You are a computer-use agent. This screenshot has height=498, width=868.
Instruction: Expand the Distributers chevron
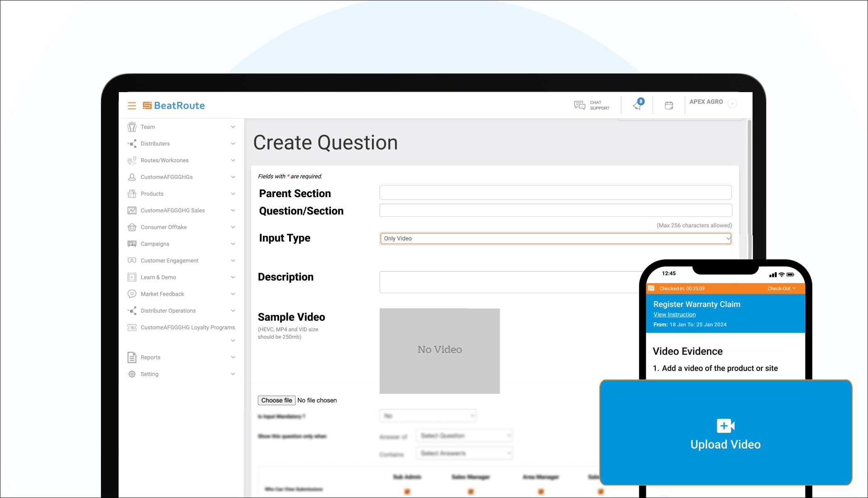[233, 144]
